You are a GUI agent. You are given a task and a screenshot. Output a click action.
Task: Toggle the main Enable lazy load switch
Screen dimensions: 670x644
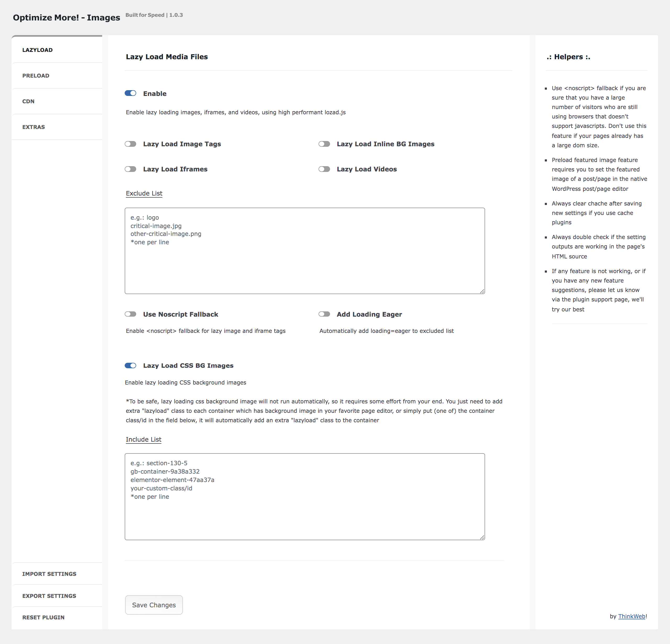pyautogui.click(x=131, y=93)
